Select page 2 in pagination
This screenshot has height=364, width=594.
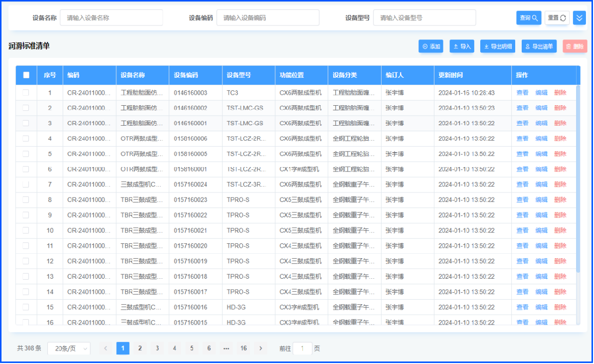coord(140,349)
